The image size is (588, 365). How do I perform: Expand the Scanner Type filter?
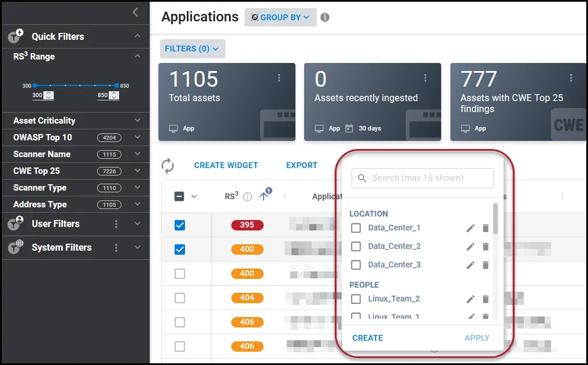click(138, 187)
